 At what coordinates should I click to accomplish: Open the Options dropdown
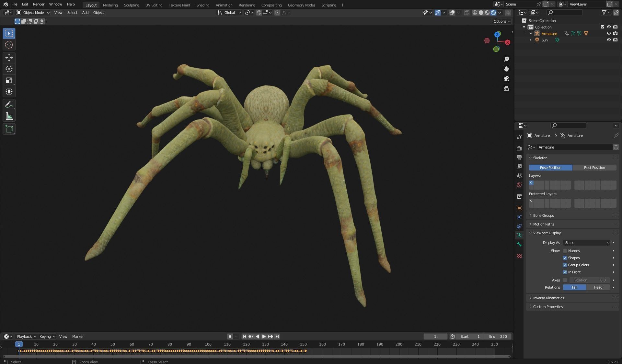(x=501, y=21)
